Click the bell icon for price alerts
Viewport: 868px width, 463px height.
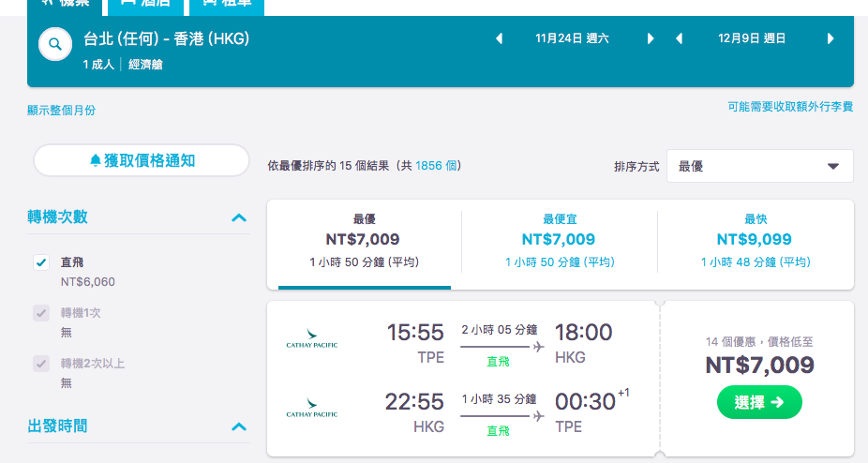click(96, 160)
